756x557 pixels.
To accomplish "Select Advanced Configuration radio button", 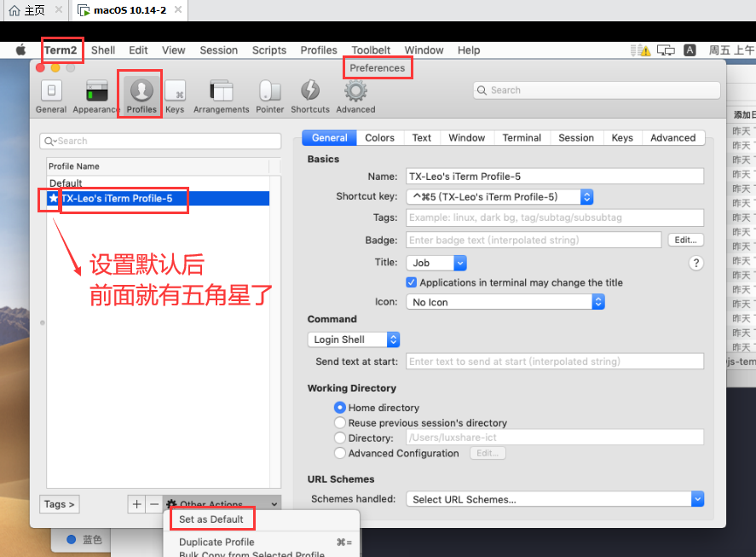I will [340, 453].
